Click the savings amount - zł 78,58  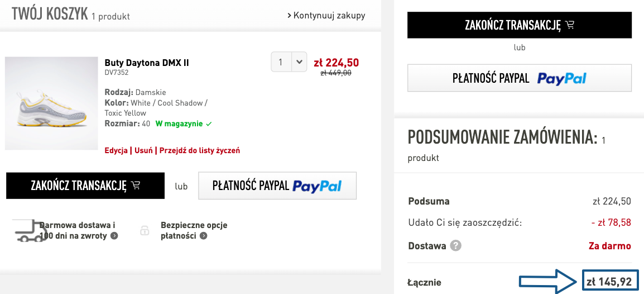pyautogui.click(x=611, y=222)
